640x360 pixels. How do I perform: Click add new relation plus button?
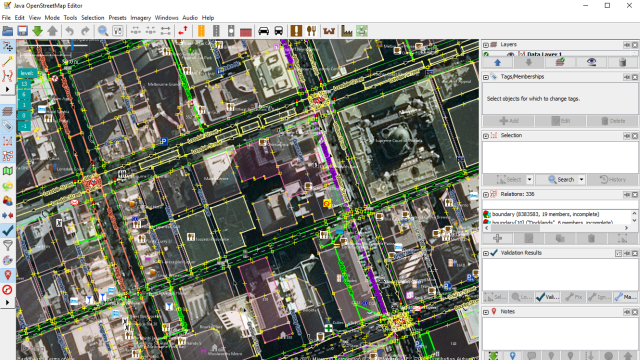point(497,238)
